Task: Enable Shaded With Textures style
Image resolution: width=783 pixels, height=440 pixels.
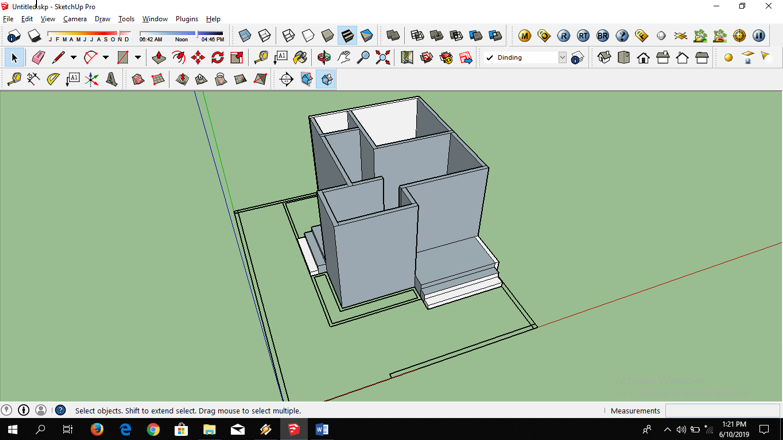Action: (347, 36)
